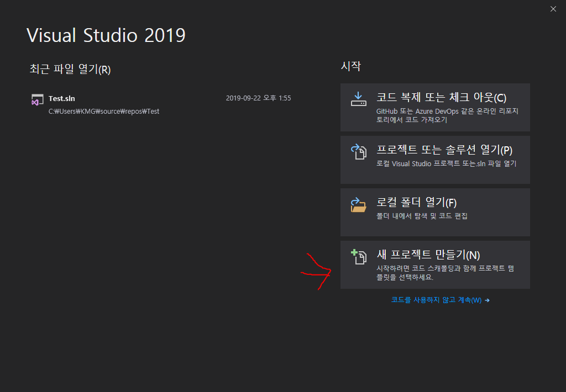The image size is (566, 392).
Task: Click the open project or solution icon
Action: 358,151
